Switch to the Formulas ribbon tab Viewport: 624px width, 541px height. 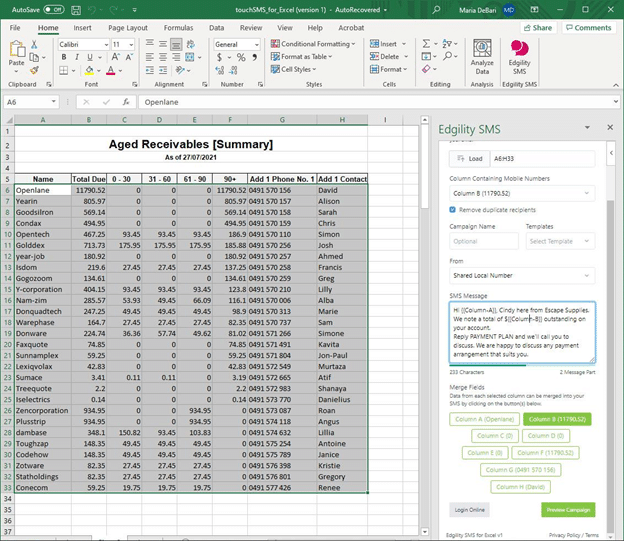point(178,28)
